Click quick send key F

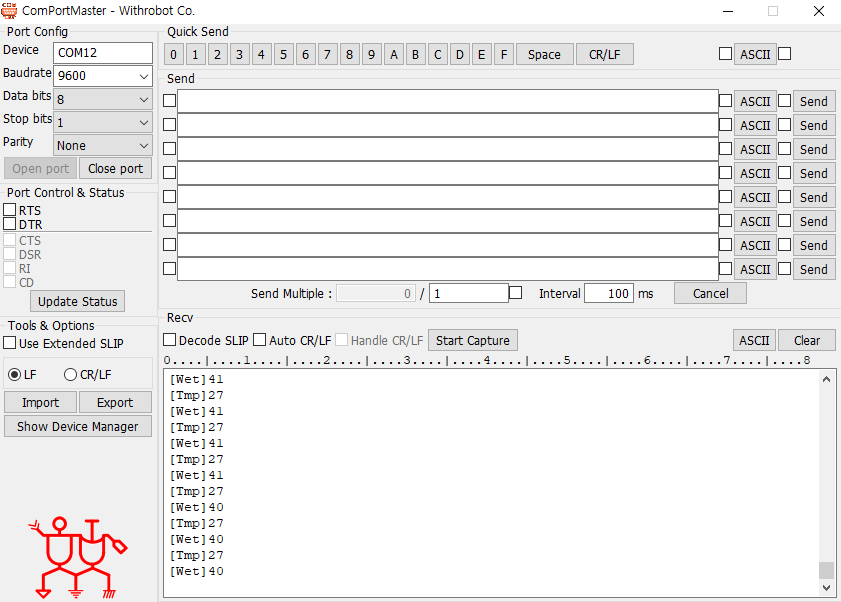click(504, 54)
